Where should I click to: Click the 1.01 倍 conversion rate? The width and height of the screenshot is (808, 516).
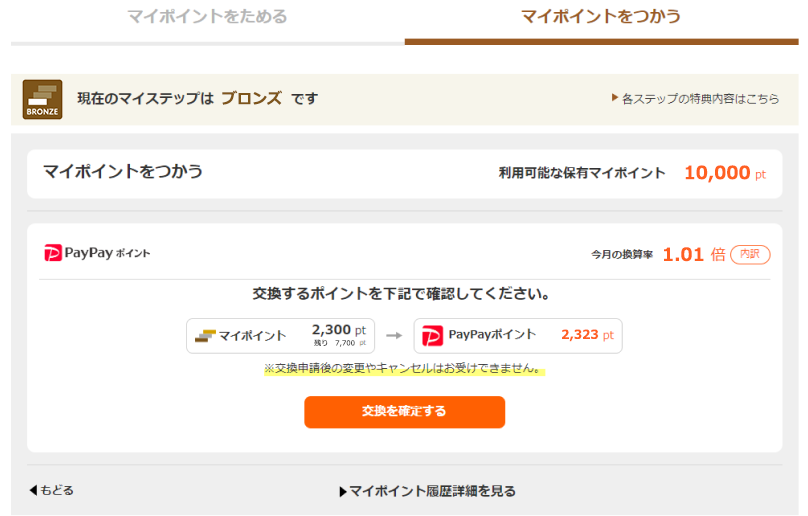(694, 255)
